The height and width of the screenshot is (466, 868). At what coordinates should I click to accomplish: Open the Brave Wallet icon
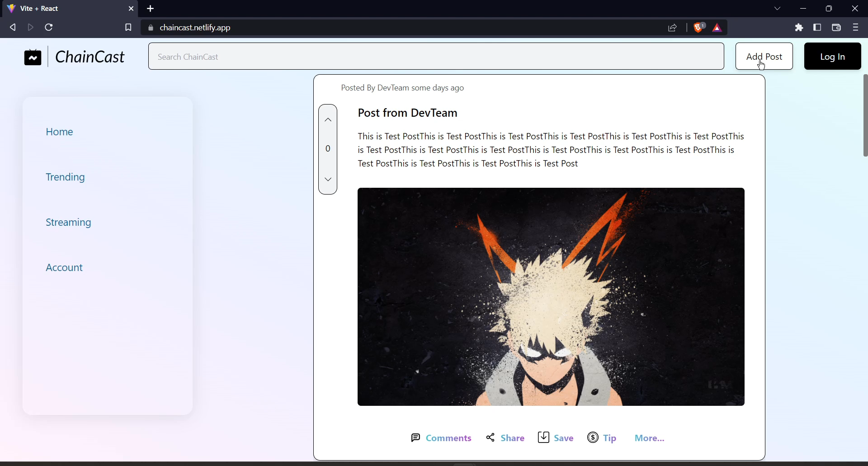(x=836, y=28)
